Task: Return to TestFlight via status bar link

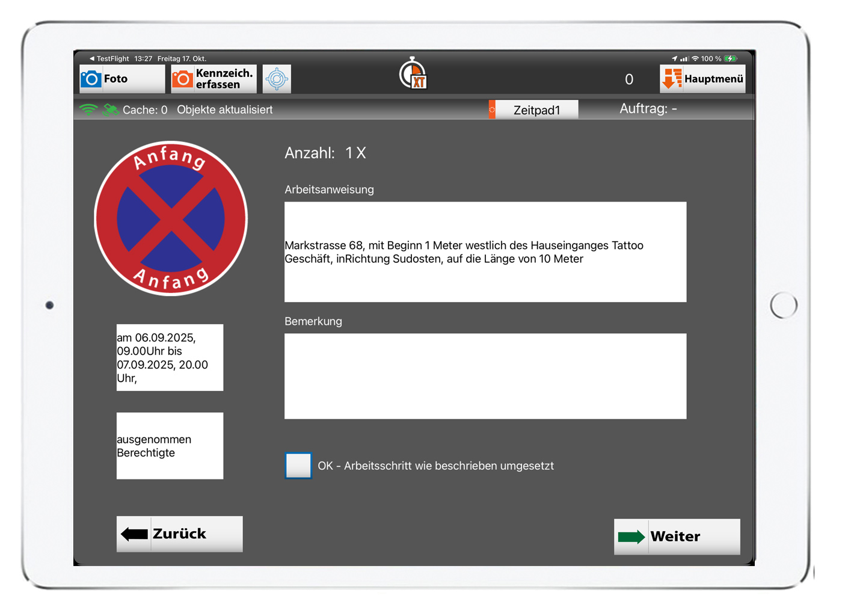Action: pyautogui.click(x=109, y=58)
